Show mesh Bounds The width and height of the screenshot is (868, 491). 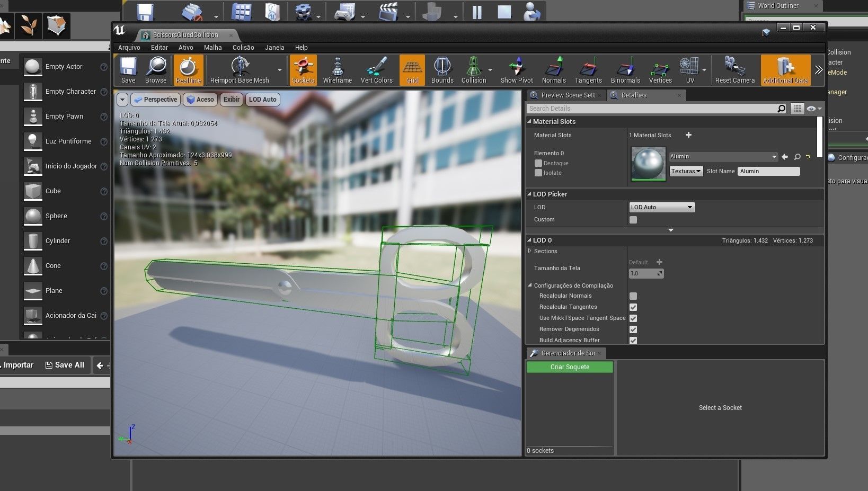tap(442, 70)
